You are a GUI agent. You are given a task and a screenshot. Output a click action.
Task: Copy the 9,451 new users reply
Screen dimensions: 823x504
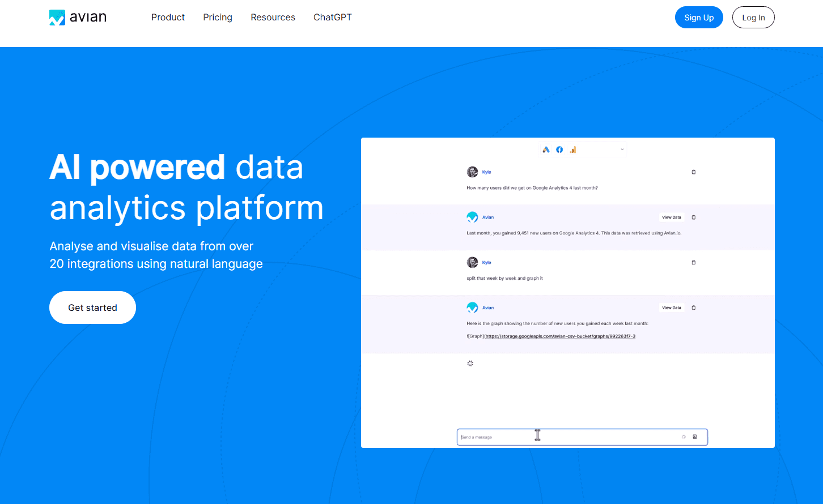point(694,217)
